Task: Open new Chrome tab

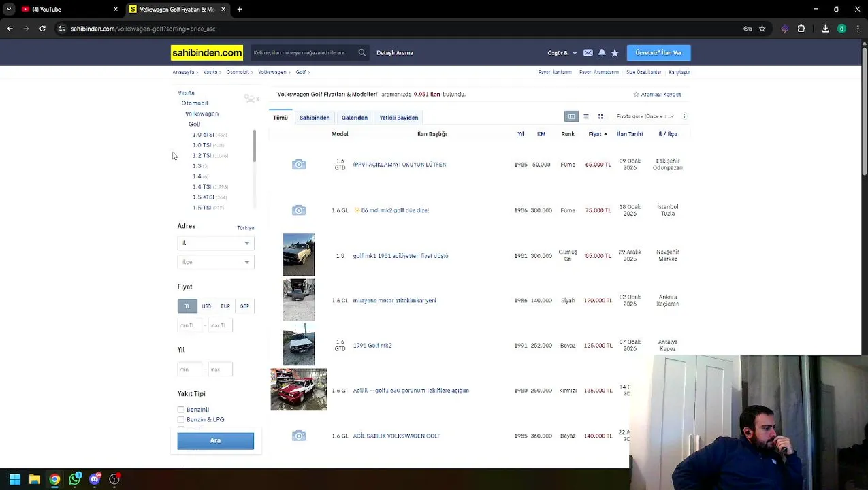Action: coord(240,10)
